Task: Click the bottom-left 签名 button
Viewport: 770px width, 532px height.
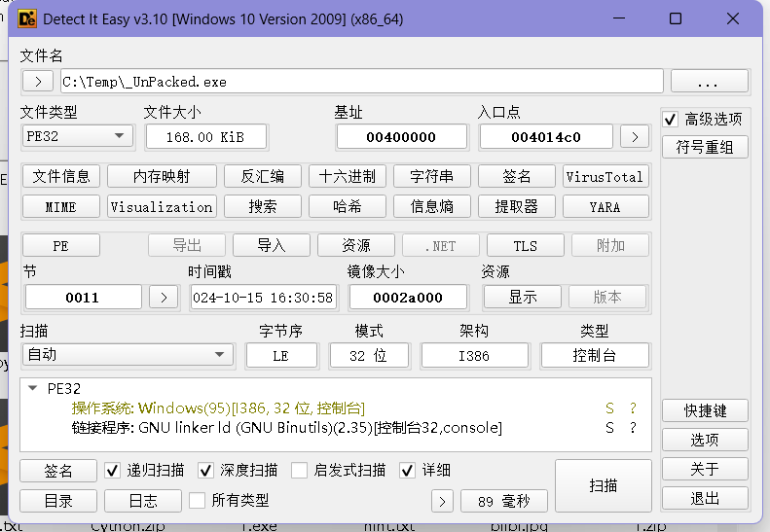Action: tap(58, 471)
